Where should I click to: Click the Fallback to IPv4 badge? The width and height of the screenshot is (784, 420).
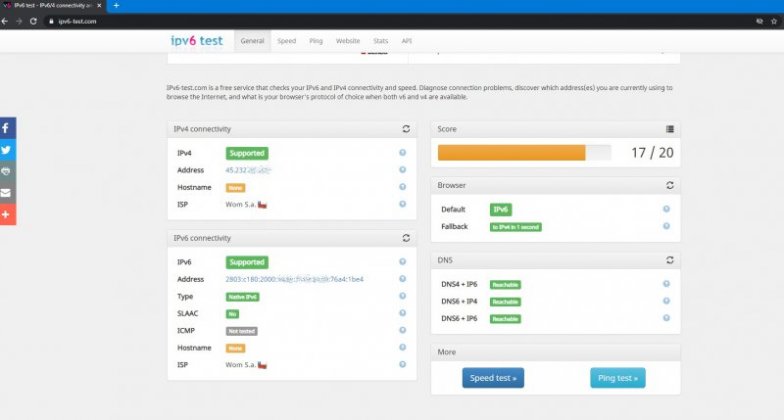point(516,227)
